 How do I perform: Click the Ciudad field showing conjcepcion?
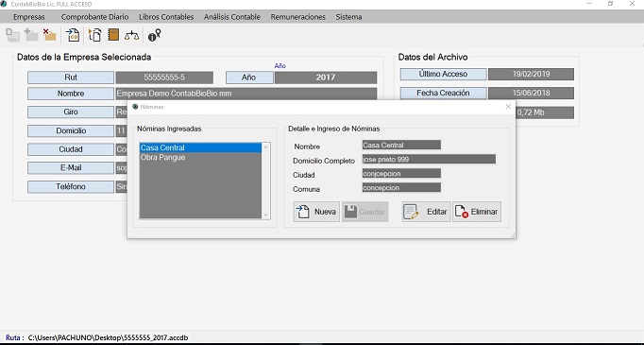(x=401, y=174)
